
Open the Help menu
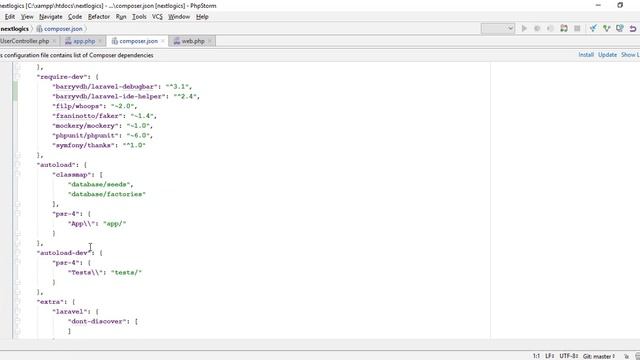202,17
